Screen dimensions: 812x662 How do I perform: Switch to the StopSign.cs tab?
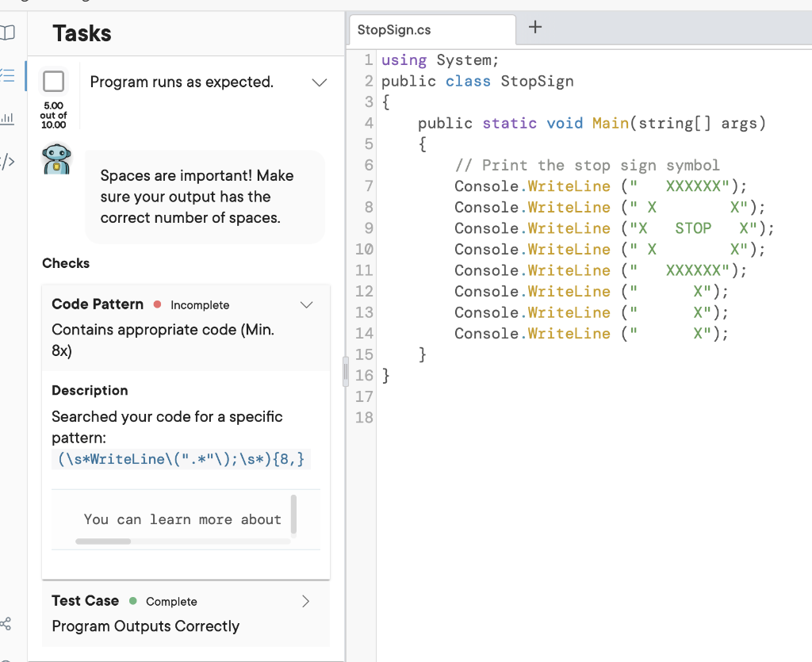(x=394, y=30)
